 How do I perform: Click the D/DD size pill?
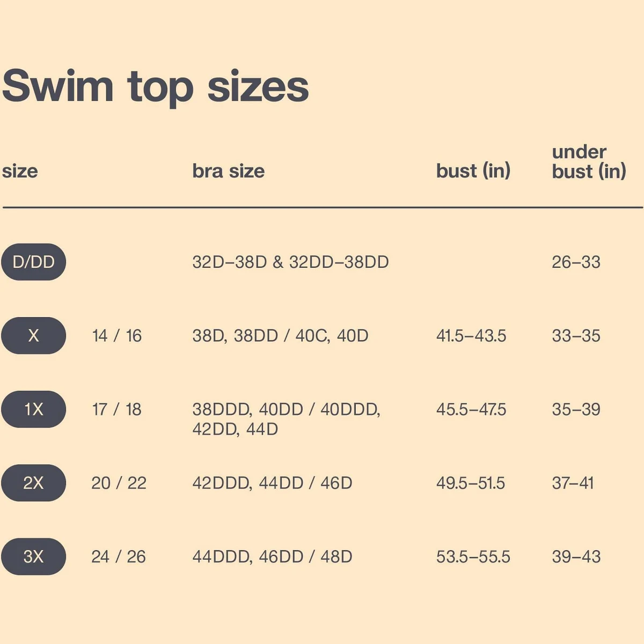33,262
